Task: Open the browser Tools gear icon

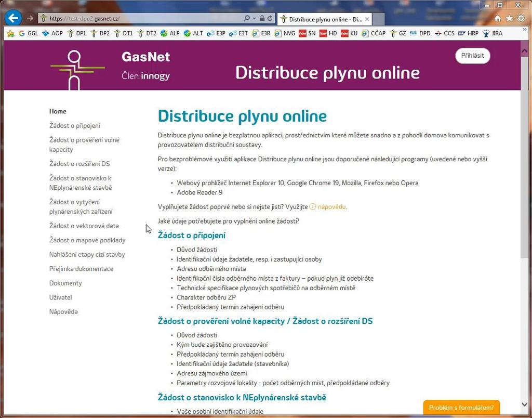Action: coord(521,18)
